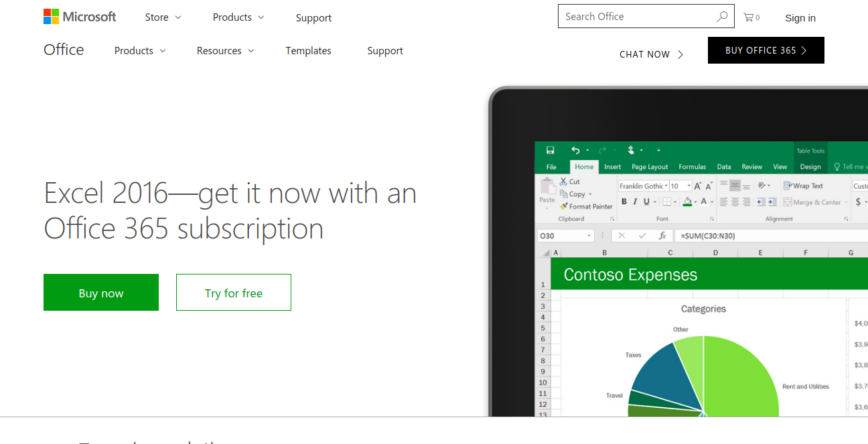Expand the top bar Products dropdown
Viewport: 868px width, 444px height.
pos(238,17)
